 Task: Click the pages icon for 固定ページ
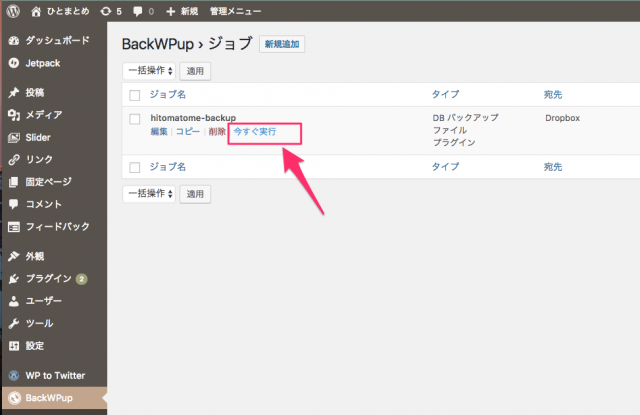click(x=14, y=182)
